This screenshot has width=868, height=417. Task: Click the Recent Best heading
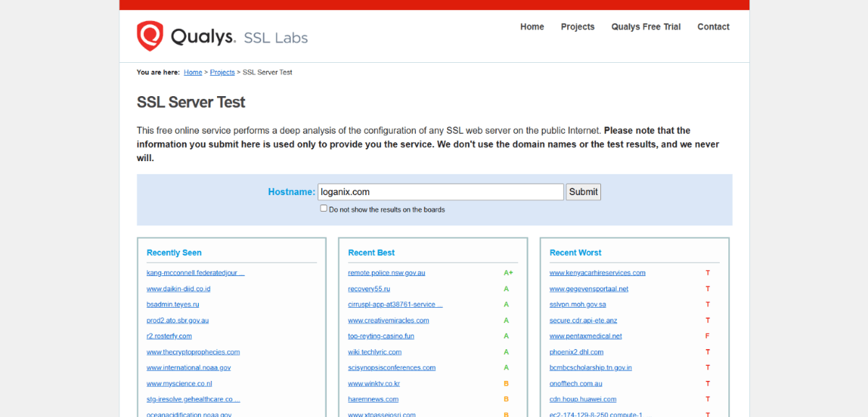point(372,253)
